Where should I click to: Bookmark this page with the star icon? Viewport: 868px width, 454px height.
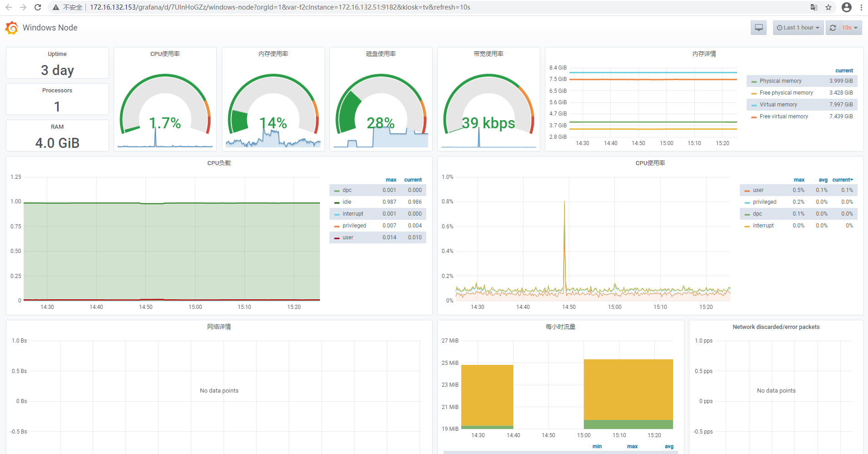click(x=828, y=7)
